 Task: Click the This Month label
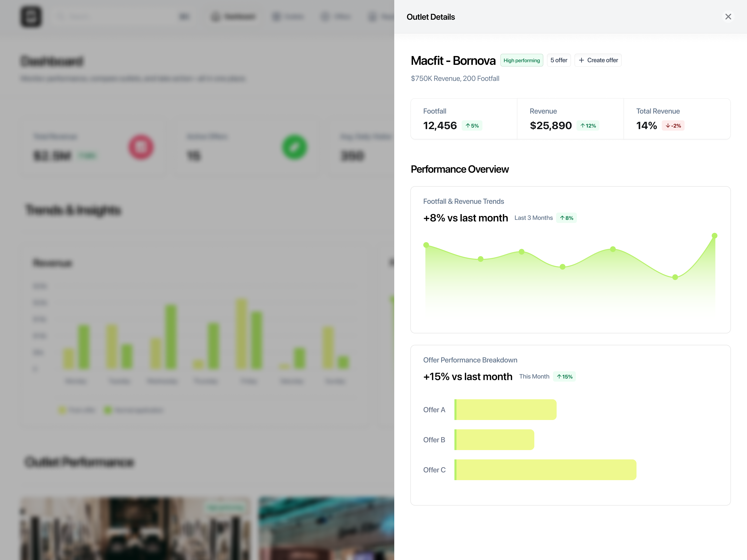[534, 376]
